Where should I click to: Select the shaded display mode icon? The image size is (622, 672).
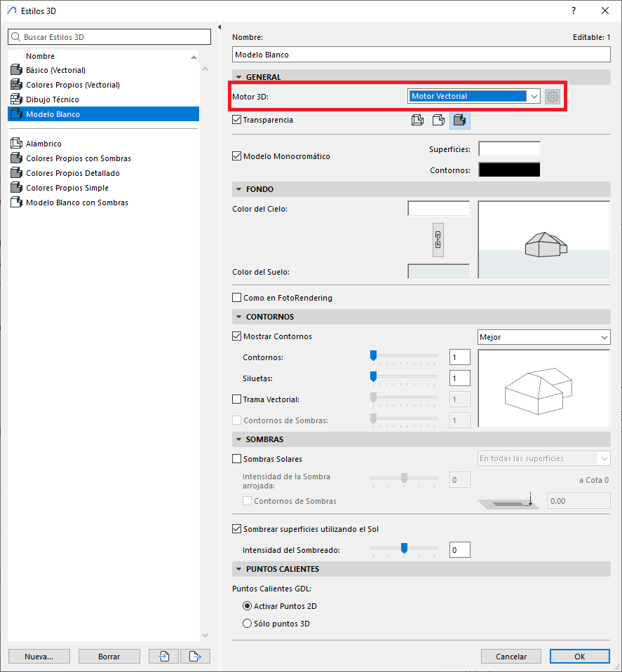pyautogui.click(x=460, y=121)
